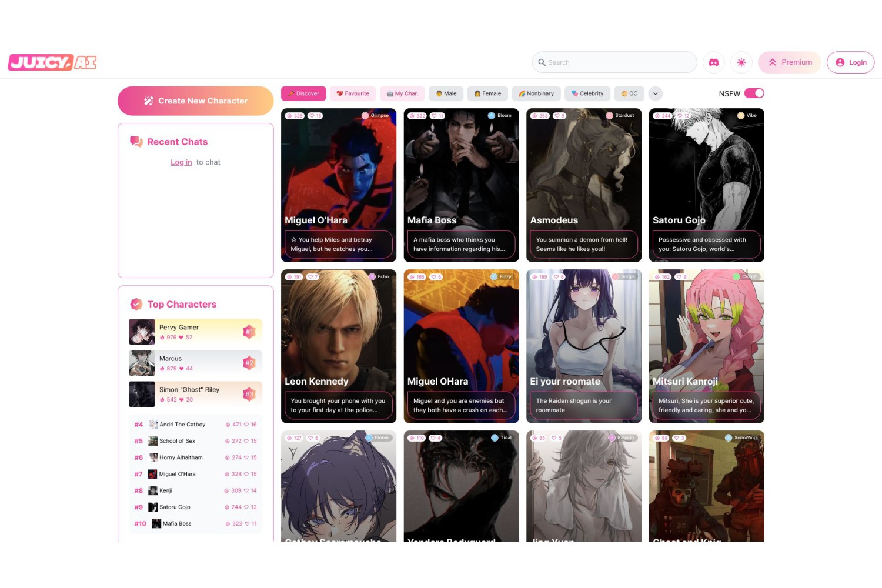Click the creator avatar Tidal on Yandere card
882x588 pixels.
click(x=495, y=437)
